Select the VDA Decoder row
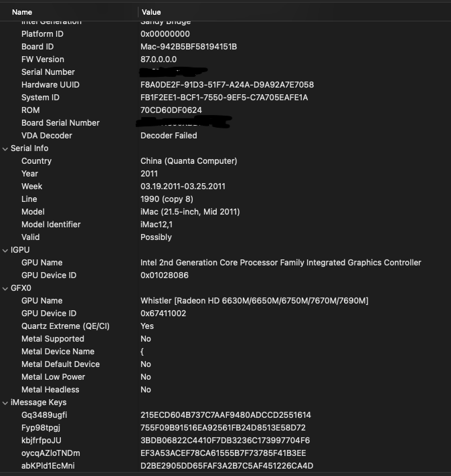451x476 pixels. [x=47, y=136]
